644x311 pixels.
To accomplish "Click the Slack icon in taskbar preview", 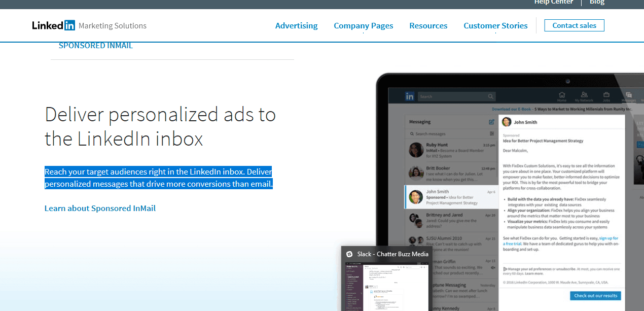I will tap(349, 254).
